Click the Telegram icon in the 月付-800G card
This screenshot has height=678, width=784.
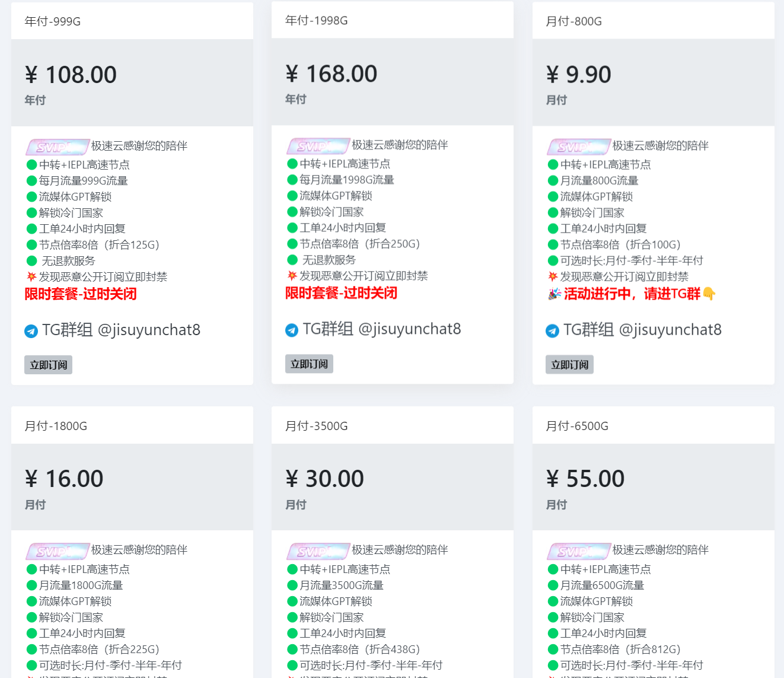tap(552, 331)
